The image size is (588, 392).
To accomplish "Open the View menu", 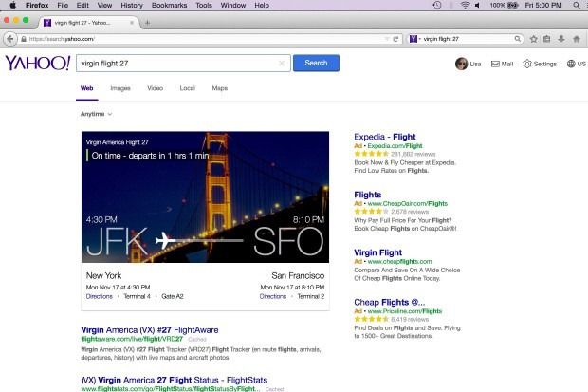I will coord(104,6).
